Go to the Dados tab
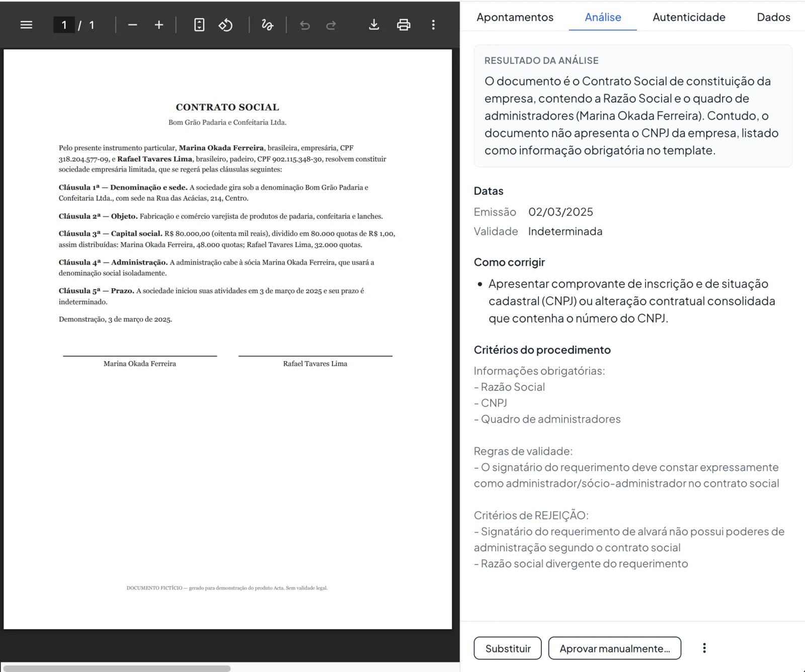 point(773,17)
